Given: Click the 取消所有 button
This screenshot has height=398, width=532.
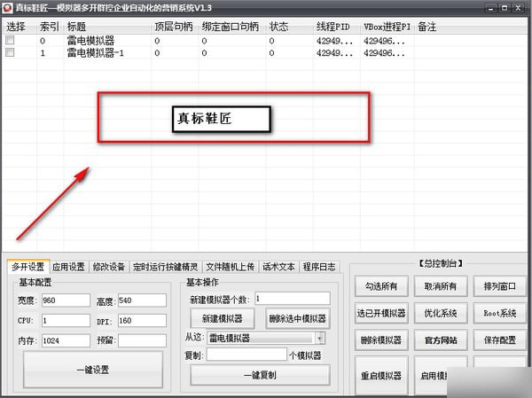Looking at the screenshot, I should (441, 286).
